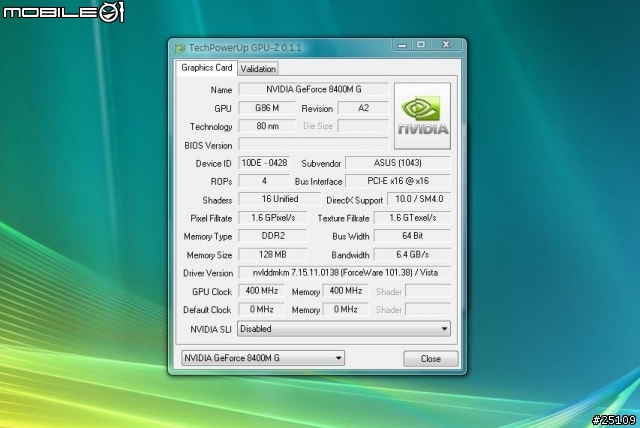640x428 pixels.
Task: Close GPU-Z with the title bar X
Action: (x=446, y=44)
